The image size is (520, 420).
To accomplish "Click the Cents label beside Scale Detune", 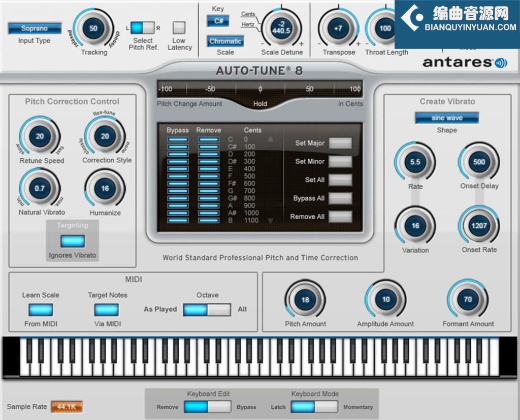I will pyautogui.click(x=248, y=14).
